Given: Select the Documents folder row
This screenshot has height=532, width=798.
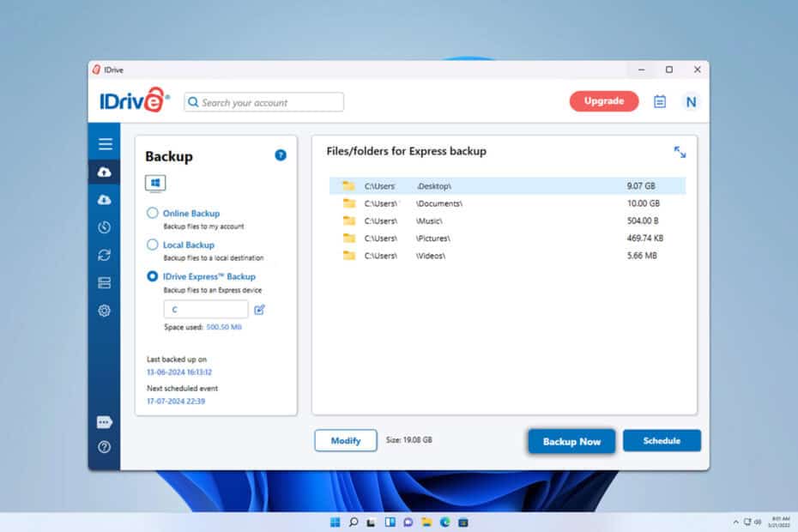Looking at the screenshot, I should pos(507,203).
